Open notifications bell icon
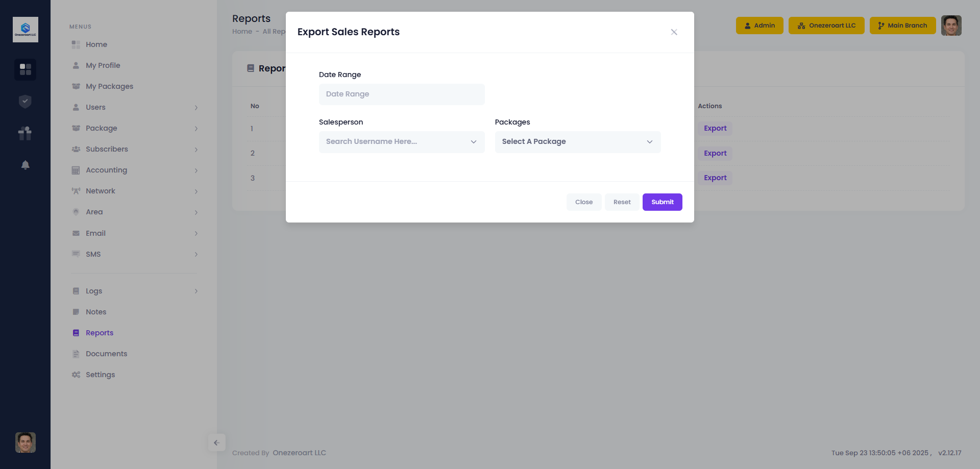Screen dimensions: 980x469 coord(25,165)
